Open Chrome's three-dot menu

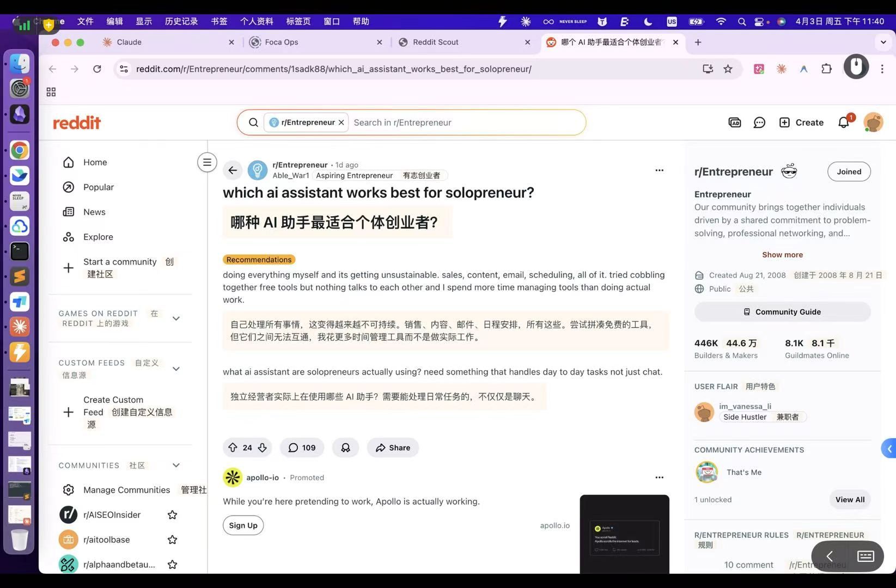(x=882, y=69)
